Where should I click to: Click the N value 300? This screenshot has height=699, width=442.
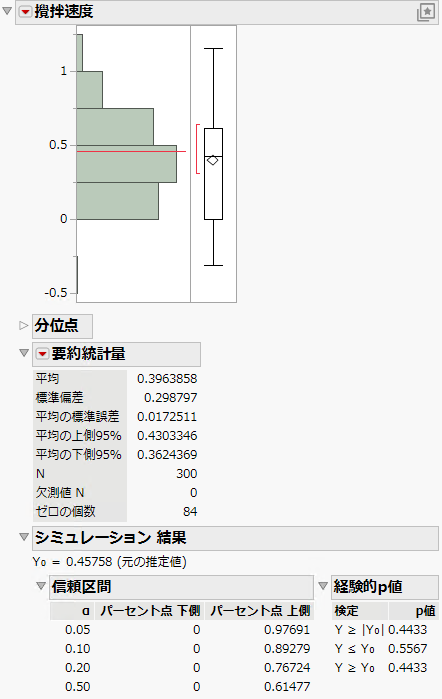click(186, 473)
